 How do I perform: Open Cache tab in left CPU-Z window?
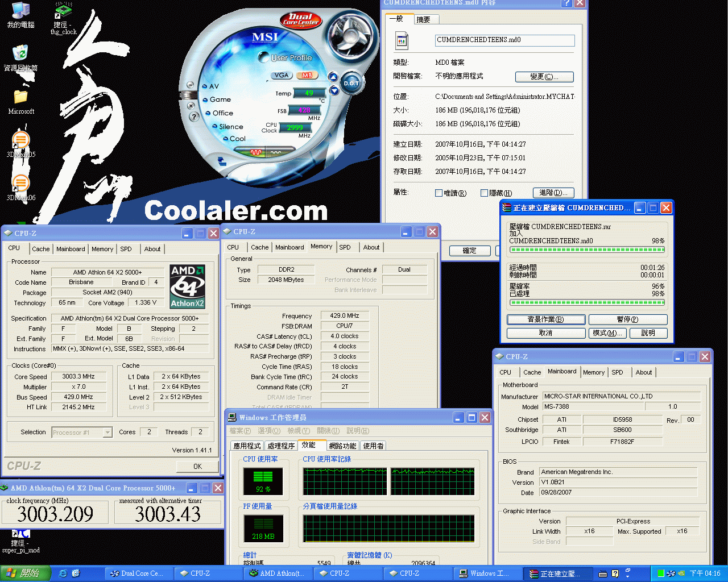pos(40,249)
